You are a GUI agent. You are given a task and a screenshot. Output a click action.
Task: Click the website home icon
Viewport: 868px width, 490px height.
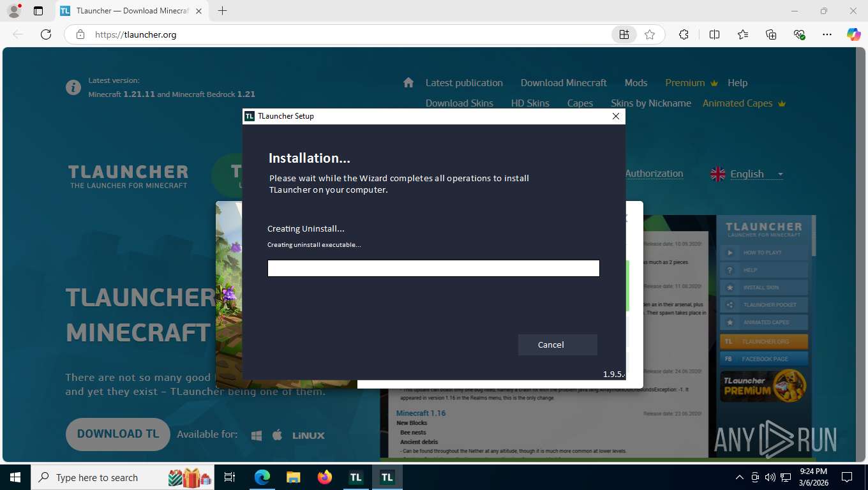[408, 82]
